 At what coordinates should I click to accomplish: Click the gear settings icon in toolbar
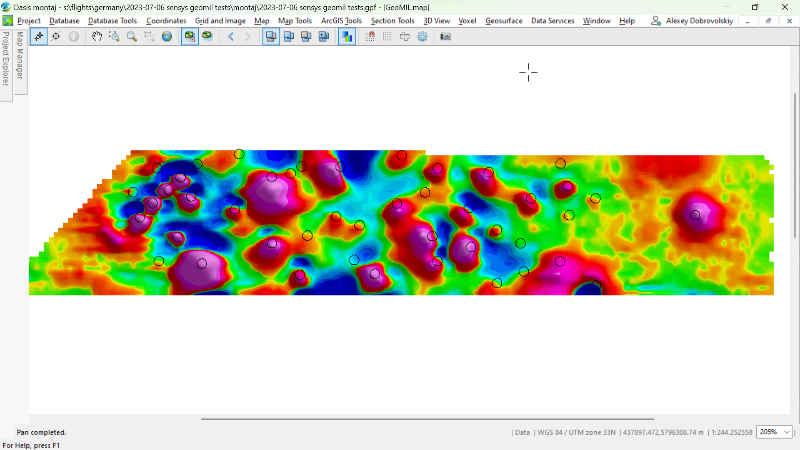click(x=422, y=36)
